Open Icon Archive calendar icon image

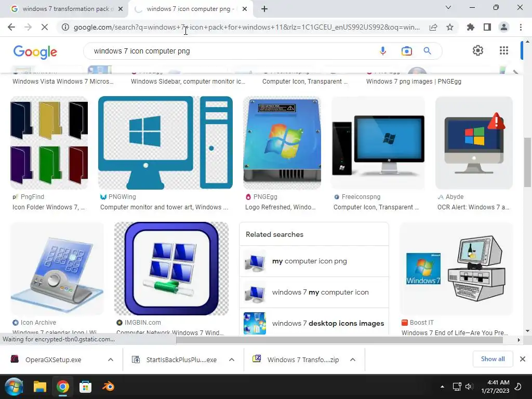[57, 269]
